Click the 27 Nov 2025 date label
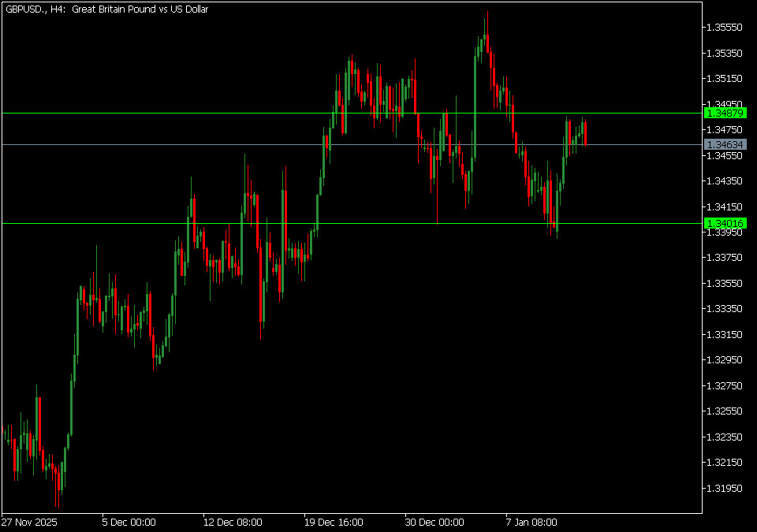This screenshot has height=532, width=757. point(29,522)
